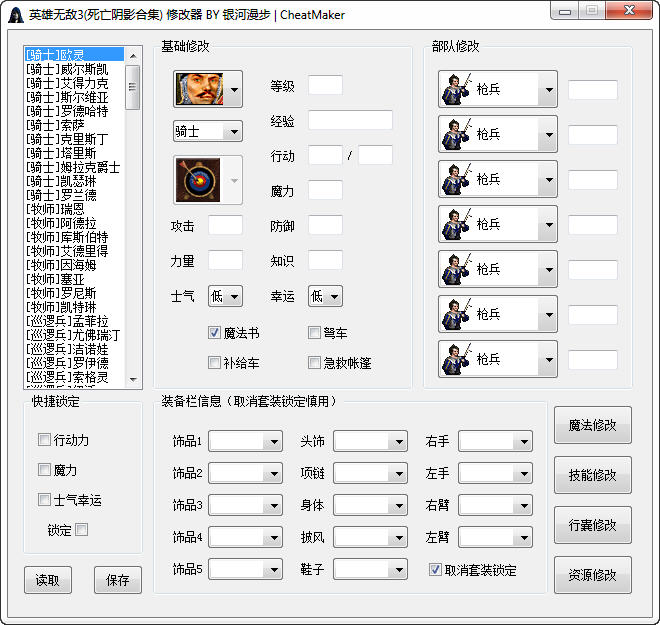The image size is (660, 625).
Task: Click the app icon in title bar
Action: pos(16,14)
